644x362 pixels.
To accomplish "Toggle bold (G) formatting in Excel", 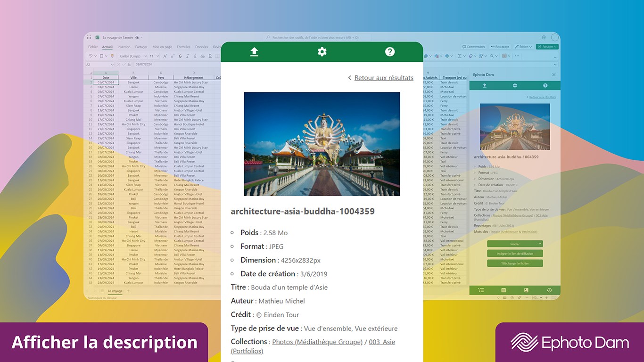I will [x=180, y=56].
